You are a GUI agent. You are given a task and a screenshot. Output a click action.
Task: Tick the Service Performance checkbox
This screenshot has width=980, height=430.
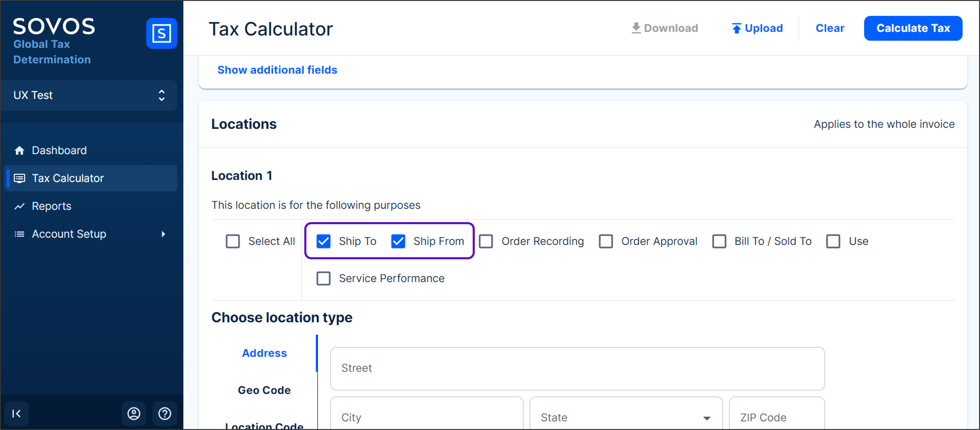tap(323, 278)
